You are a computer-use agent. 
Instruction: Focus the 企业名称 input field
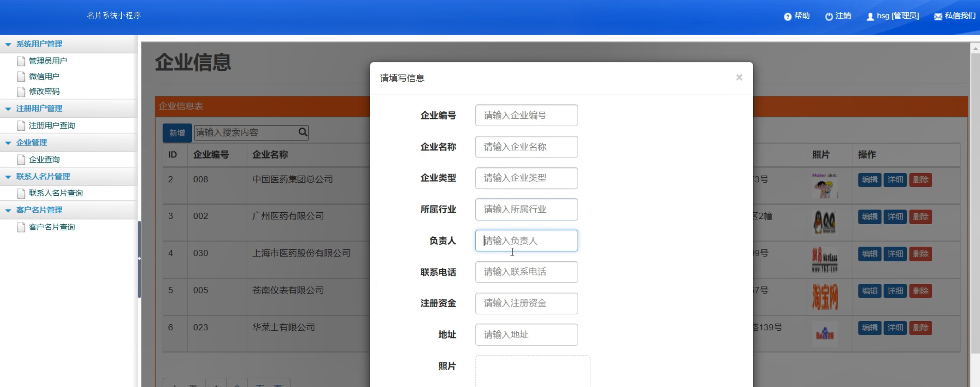click(527, 147)
